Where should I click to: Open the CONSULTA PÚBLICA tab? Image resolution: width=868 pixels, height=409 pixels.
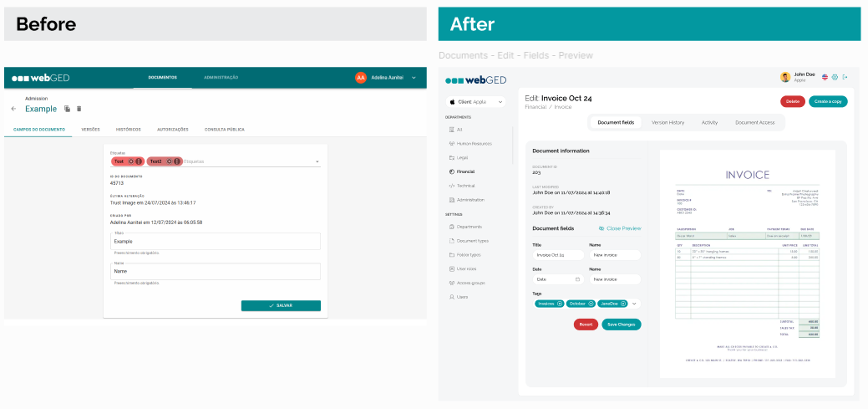[224, 130]
